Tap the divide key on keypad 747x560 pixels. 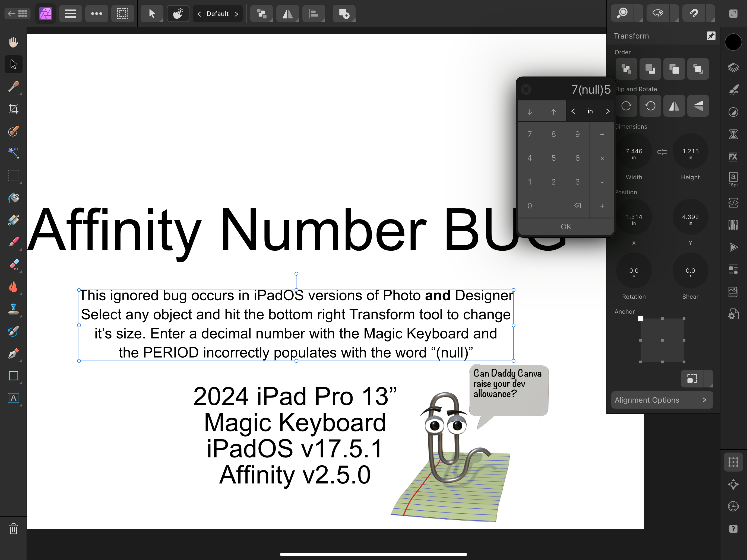click(x=602, y=134)
